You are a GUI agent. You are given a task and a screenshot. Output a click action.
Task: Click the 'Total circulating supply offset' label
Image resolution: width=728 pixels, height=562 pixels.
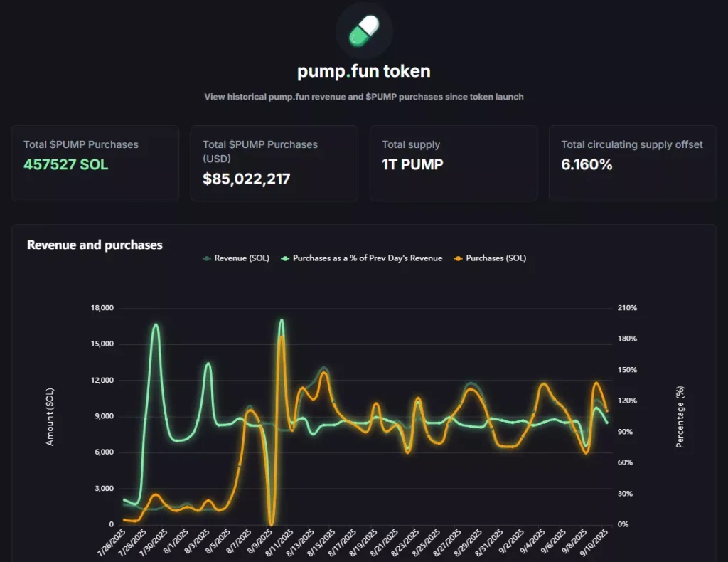632,144
